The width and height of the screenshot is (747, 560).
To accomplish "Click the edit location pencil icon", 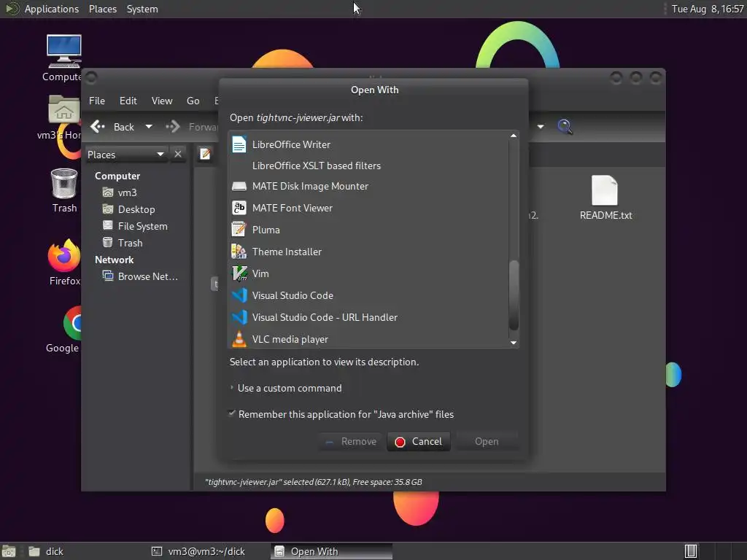I will pyautogui.click(x=205, y=154).
